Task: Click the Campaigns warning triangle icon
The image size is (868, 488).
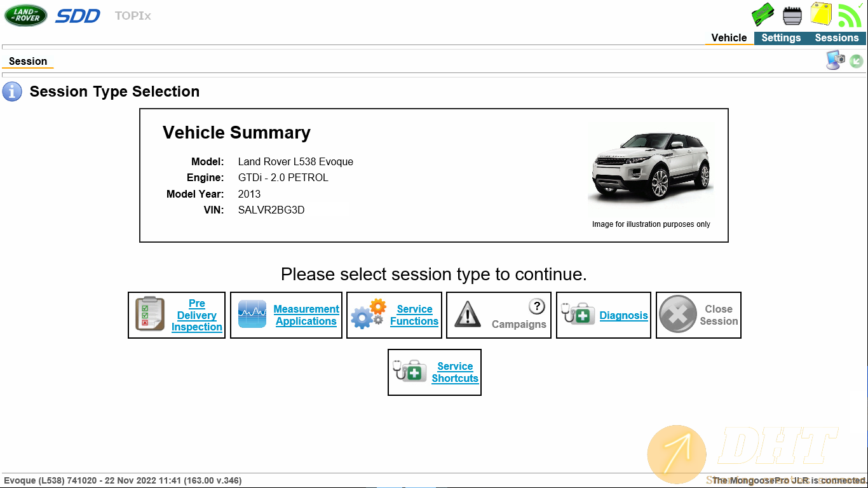Action: click(x=468, y=315)
